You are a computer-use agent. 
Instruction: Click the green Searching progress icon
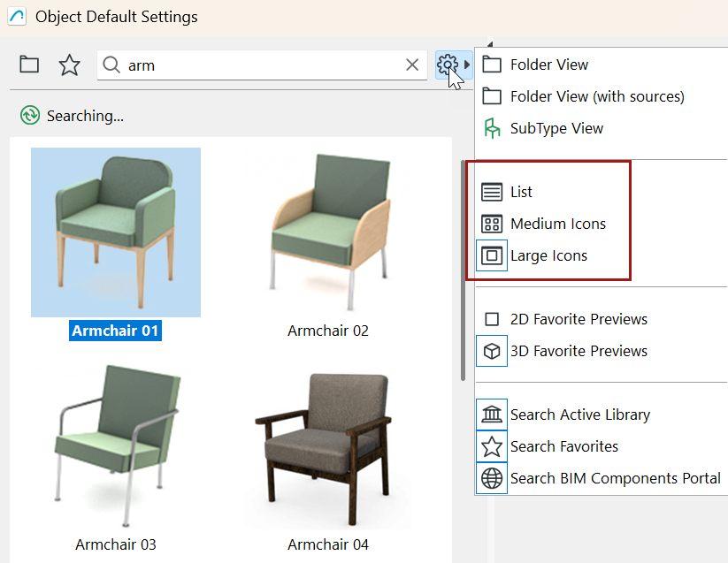click(30, 115)
